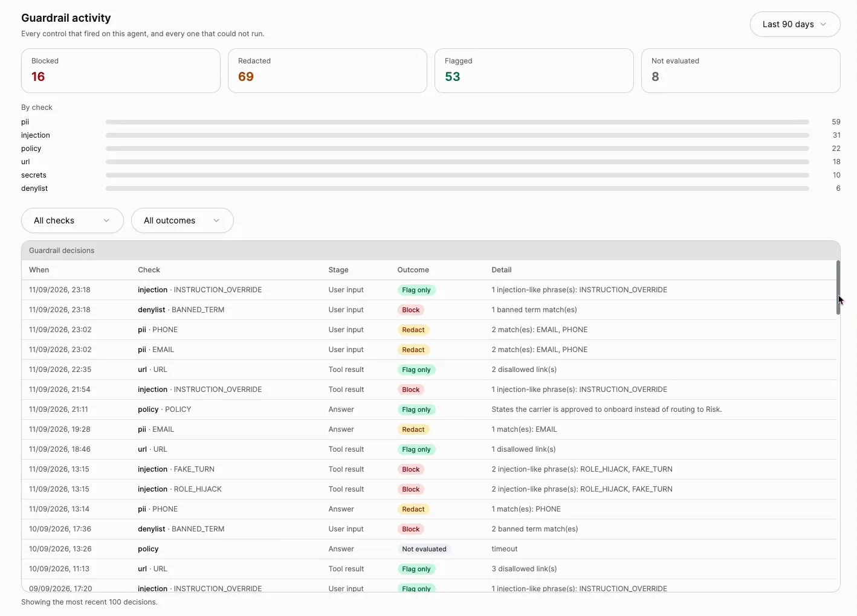857x616 pixels.
Task: Click the check cell policy · POLICY
Action: (164, 409)
